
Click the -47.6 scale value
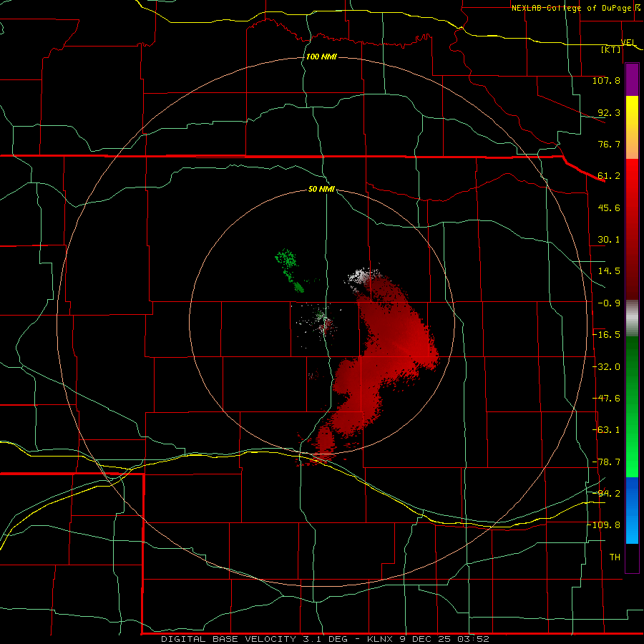[x=606, y=399]
